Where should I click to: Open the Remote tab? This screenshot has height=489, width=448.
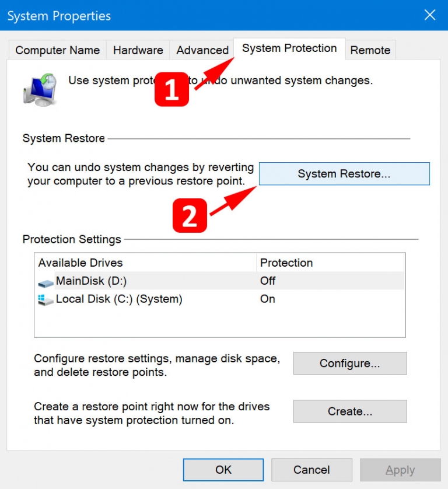(370, 50)
